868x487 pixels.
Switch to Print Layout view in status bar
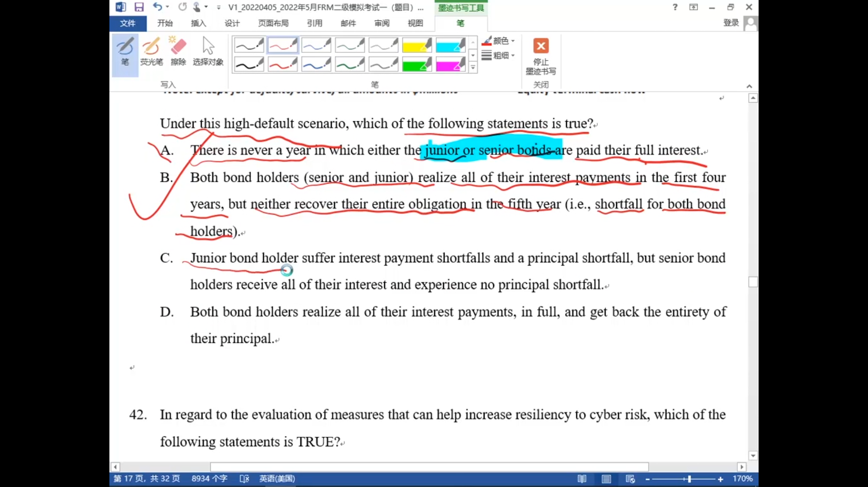click(606, 479)
